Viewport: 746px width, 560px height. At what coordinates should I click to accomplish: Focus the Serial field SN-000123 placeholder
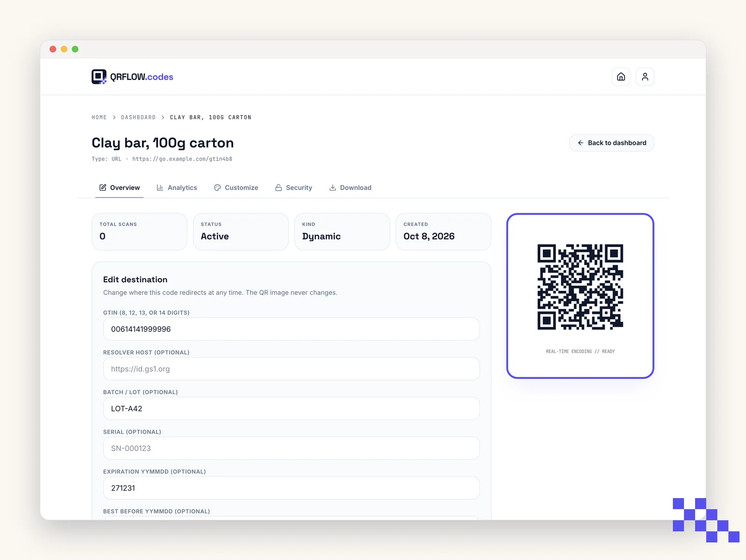291,448
